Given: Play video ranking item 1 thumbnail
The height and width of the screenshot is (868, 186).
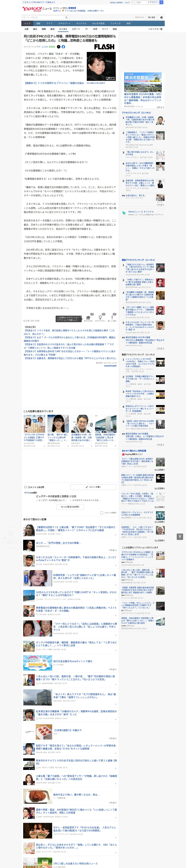Looking at the screenshot, I should coord(160,362).
